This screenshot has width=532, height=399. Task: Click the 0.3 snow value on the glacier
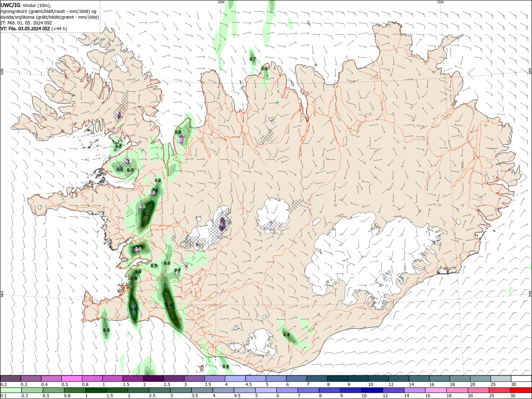223,224
